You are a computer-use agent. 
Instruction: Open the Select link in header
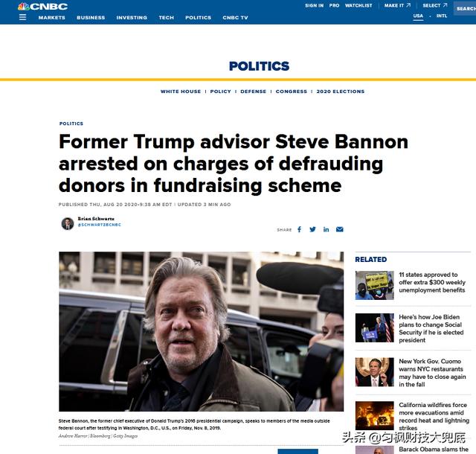[432, 5]
